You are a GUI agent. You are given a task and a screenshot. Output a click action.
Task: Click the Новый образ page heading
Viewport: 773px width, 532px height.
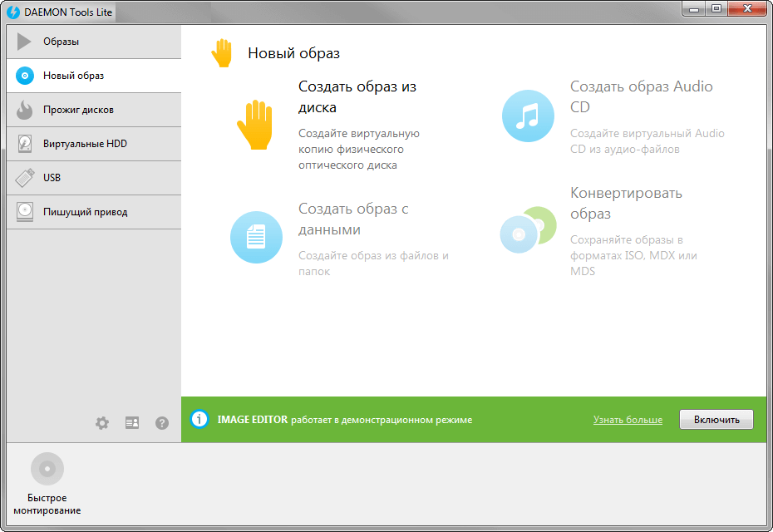pyautogui.click(x=293, y=52)
